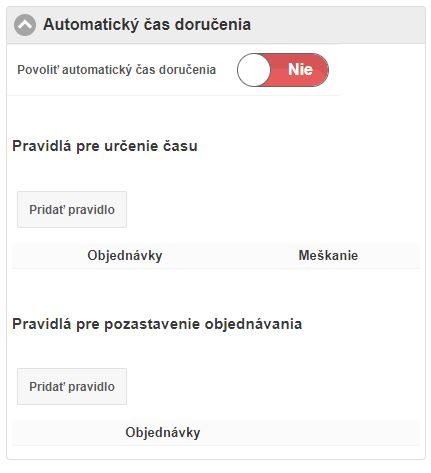Click the 'Nie' label on the red switch
Image resolution: width=431 pixels, height=473 pixels.
(300, 70)
